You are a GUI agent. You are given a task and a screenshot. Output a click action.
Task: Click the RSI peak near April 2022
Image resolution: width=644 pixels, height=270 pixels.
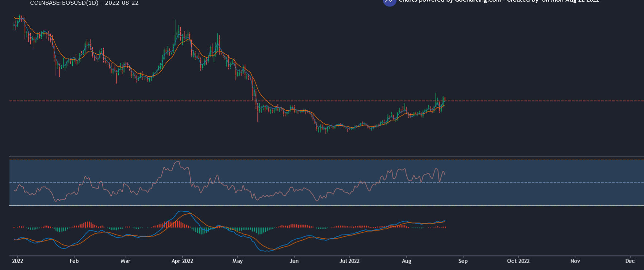[178, 161]
